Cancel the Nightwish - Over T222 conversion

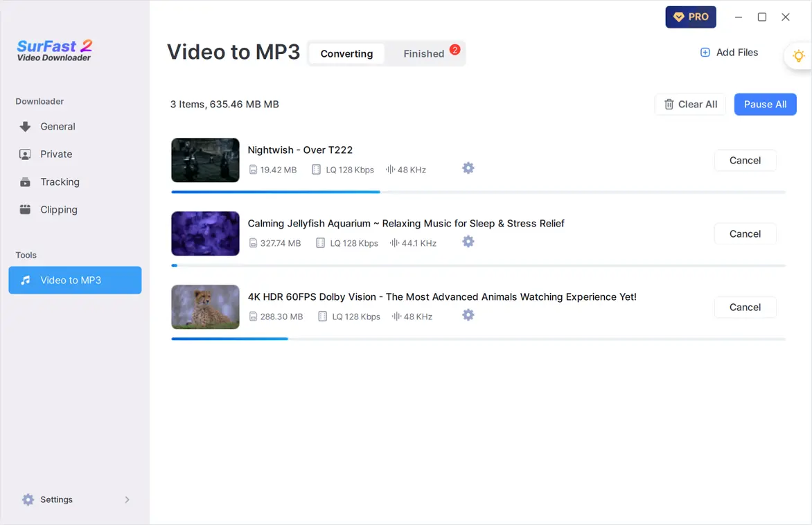pyautogui.click(x=745, y=161)
